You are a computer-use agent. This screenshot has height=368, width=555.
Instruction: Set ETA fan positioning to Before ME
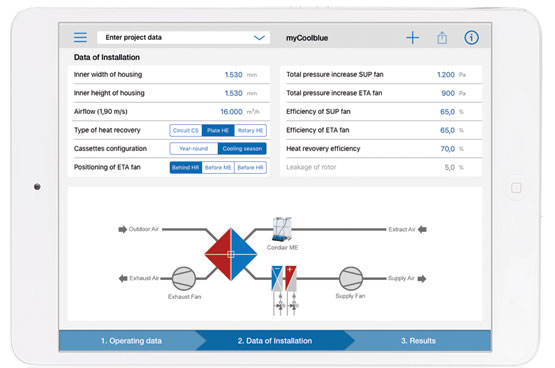[218, 167]
